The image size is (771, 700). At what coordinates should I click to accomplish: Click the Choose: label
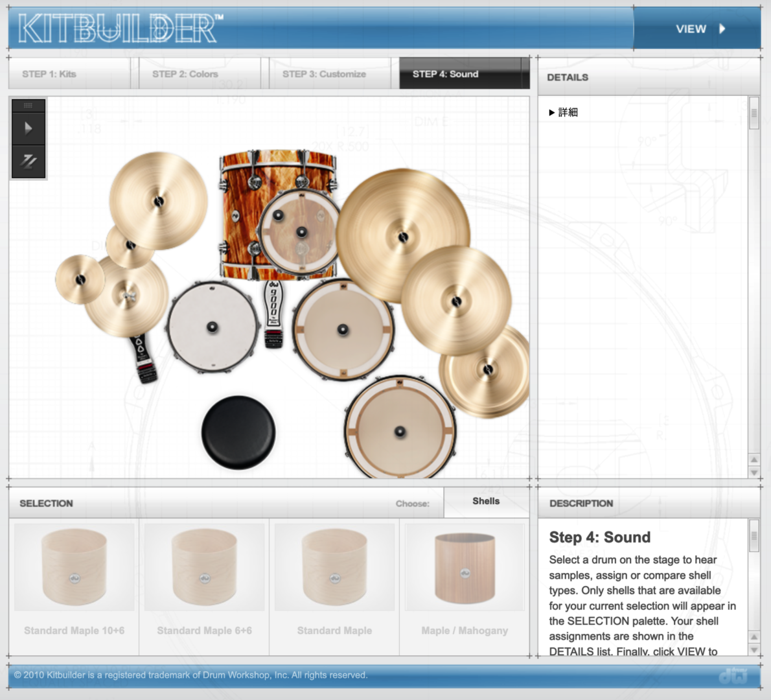(413, 504)
